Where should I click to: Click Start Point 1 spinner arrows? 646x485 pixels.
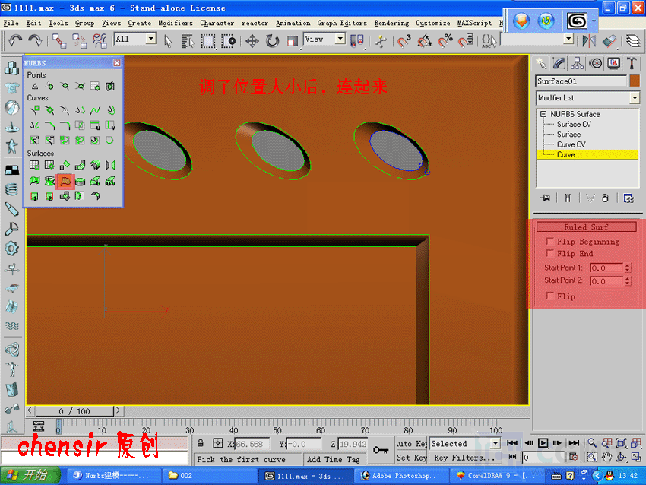click(x=627, y=268)
